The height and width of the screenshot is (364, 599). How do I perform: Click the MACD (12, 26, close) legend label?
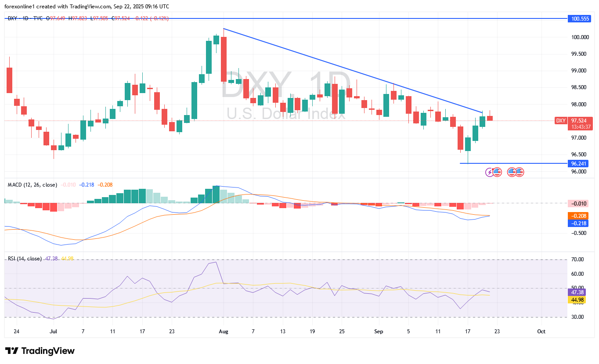32,185
